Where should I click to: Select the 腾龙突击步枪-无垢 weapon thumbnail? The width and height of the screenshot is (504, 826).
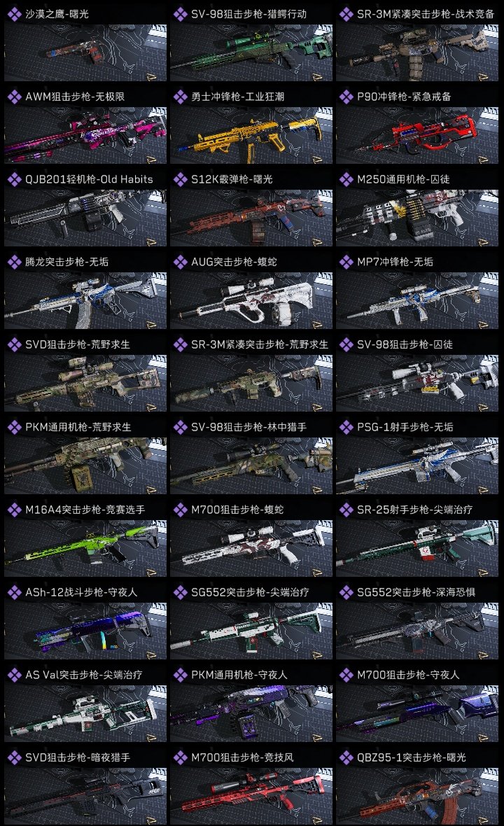coord(85,301)
